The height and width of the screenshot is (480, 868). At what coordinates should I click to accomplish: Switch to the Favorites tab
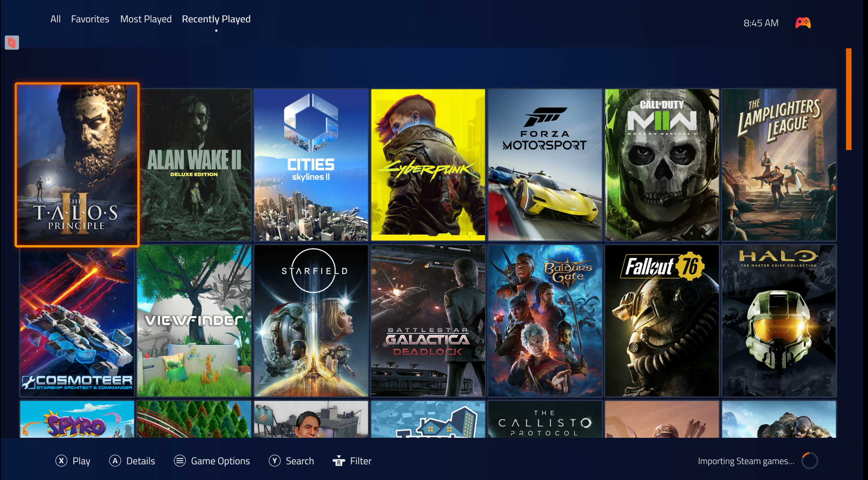click(x=90, y=19)
